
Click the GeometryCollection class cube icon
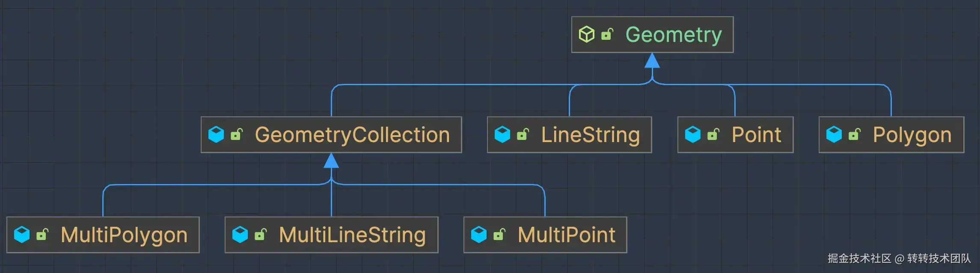pos(216,134)
